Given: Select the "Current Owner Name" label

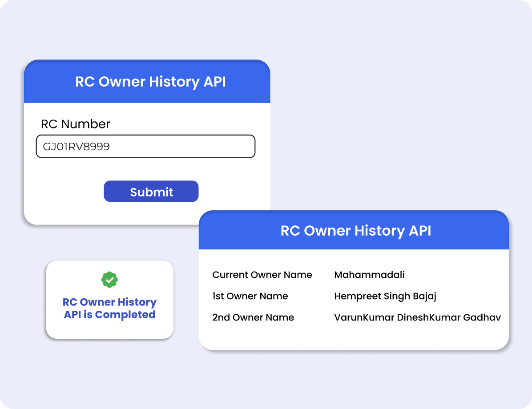Looking at the screenshot, I should tap(262, 275).
